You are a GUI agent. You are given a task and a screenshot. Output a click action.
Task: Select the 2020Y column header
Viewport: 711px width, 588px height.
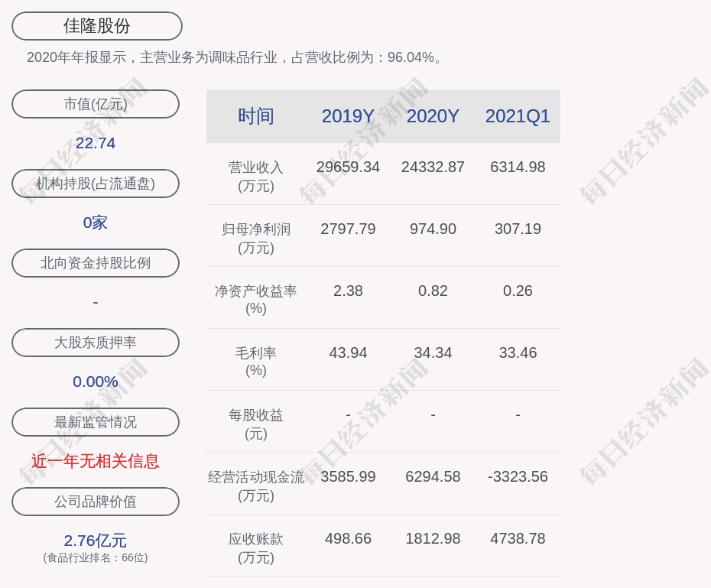point(433,116)
